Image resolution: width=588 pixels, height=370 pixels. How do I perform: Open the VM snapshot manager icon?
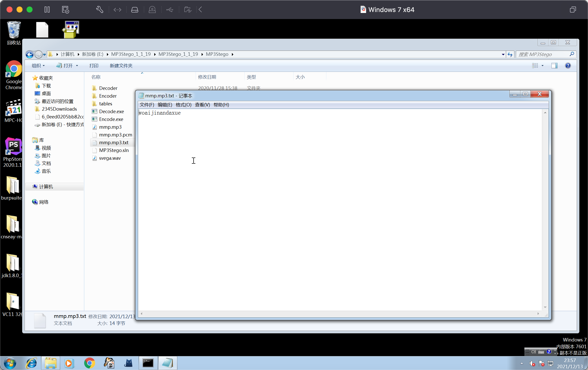[x=65, y=10]
